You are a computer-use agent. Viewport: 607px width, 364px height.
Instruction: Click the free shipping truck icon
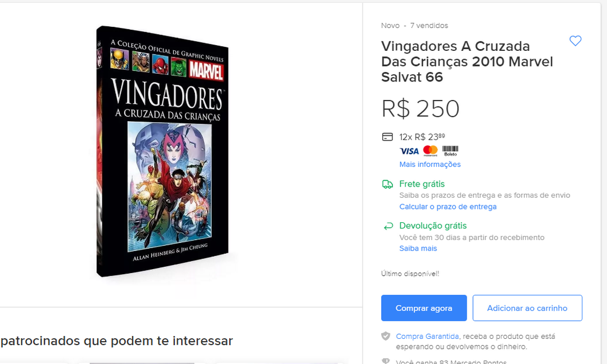click(x=387, y=184)
